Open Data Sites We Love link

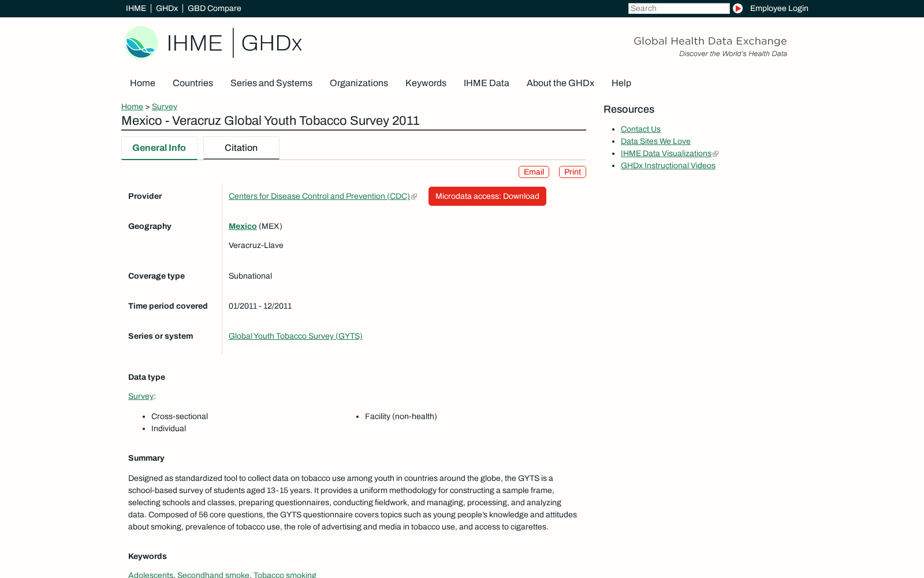tap(655, 142)
